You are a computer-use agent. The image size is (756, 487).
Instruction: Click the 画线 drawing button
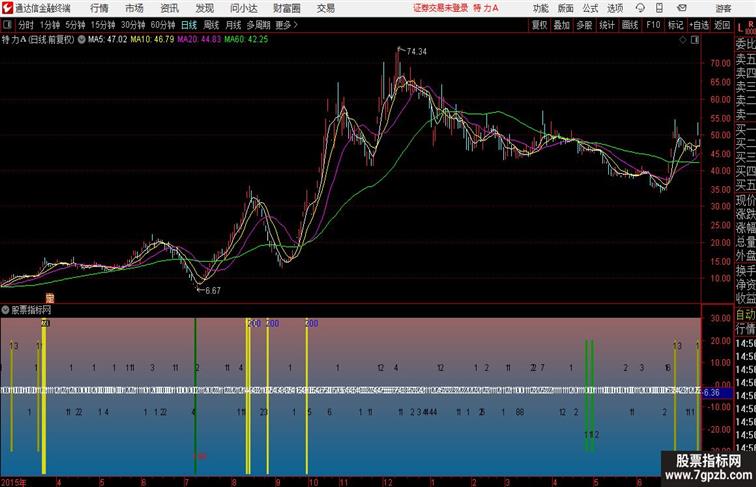pyautogui.click(x=630, y=25)
